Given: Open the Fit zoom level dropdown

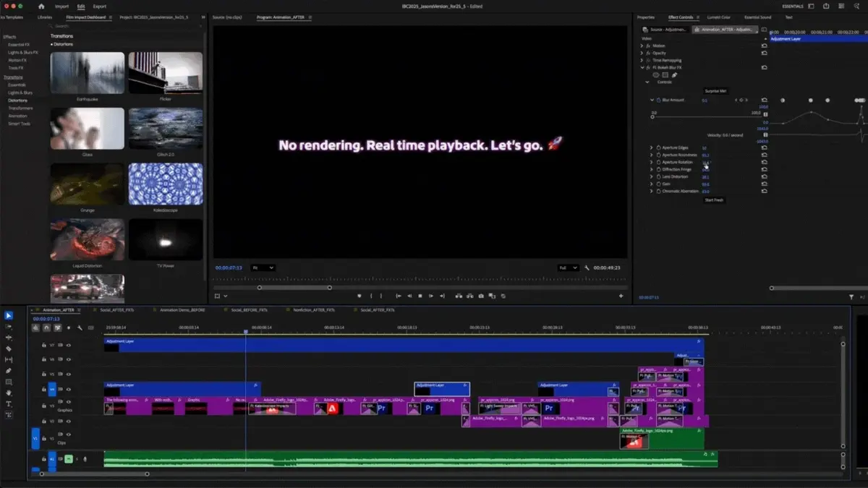Looking at the screenshot, I should [263, 267].
